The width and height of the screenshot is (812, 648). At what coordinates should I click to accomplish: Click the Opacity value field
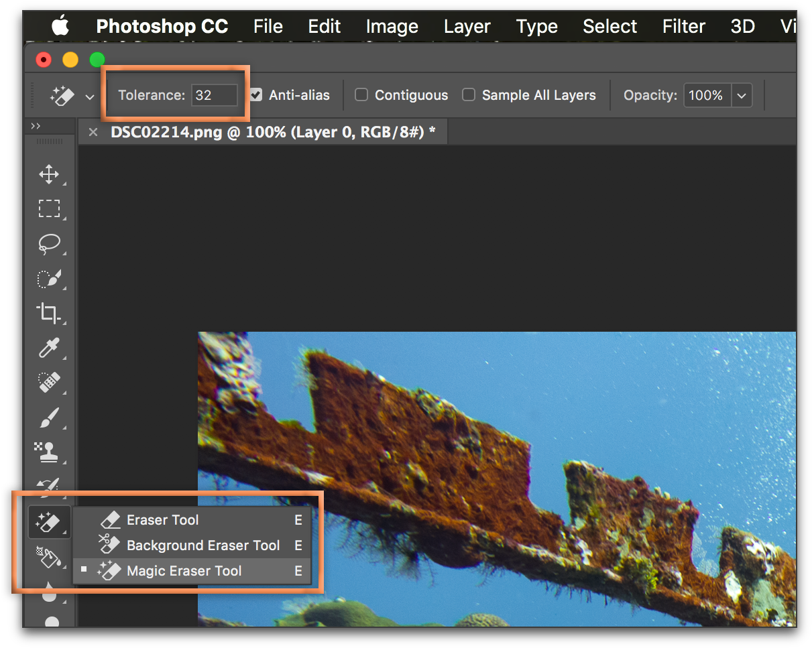707,95
